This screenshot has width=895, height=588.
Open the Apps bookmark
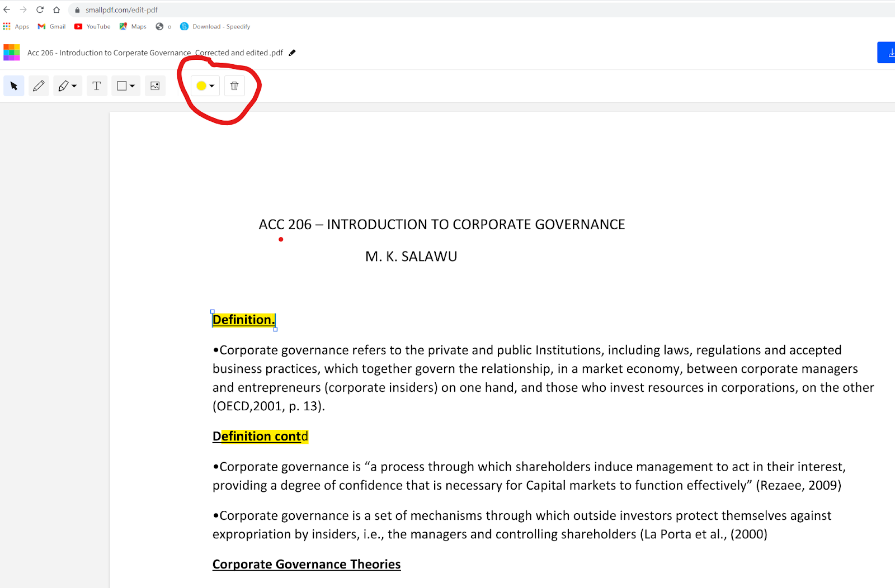[16, 26]
